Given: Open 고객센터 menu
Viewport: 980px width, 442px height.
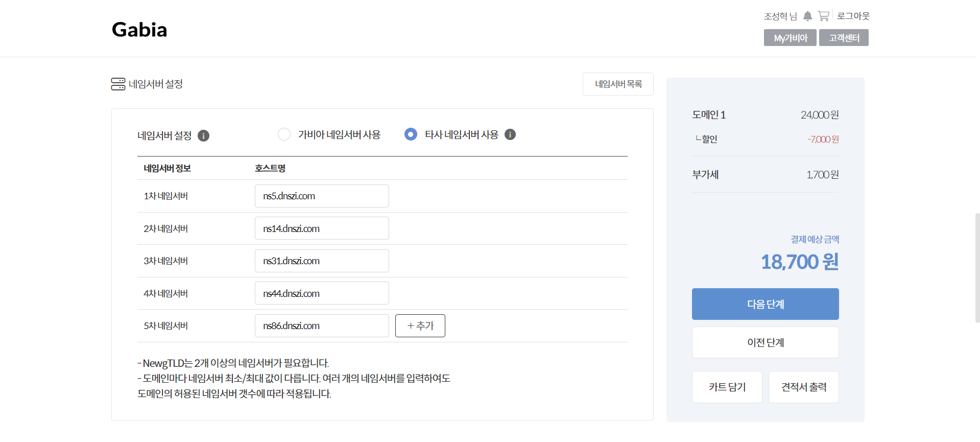Looking at the screenshot, I should 844,38.
